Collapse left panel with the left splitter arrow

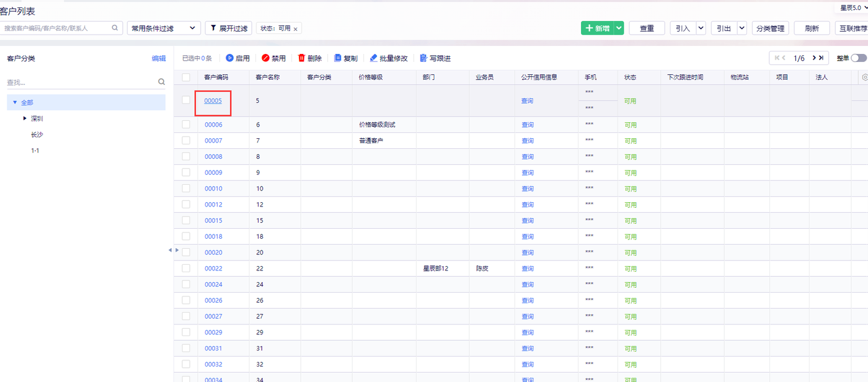pos(170,250)
